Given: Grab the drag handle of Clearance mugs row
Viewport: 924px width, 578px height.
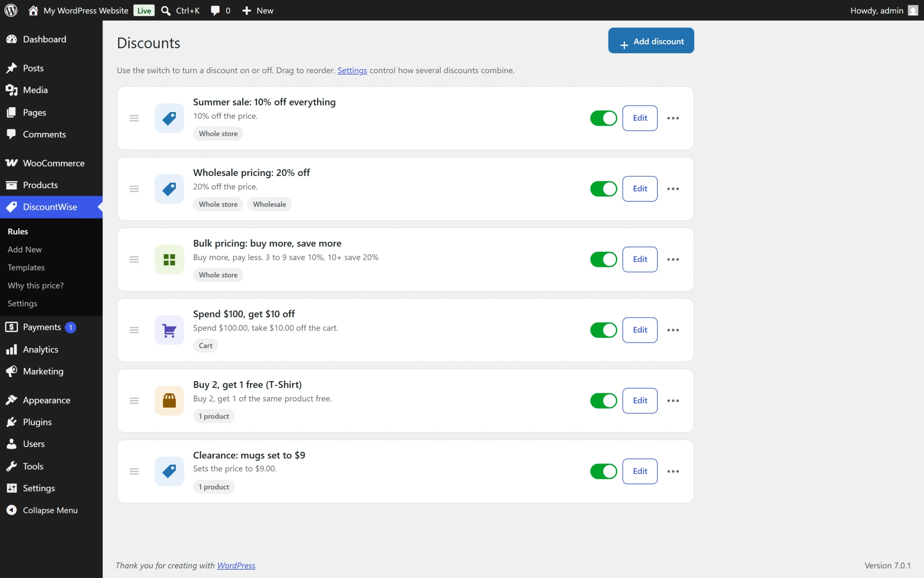Looking at the screenshot, I should 134,471.
